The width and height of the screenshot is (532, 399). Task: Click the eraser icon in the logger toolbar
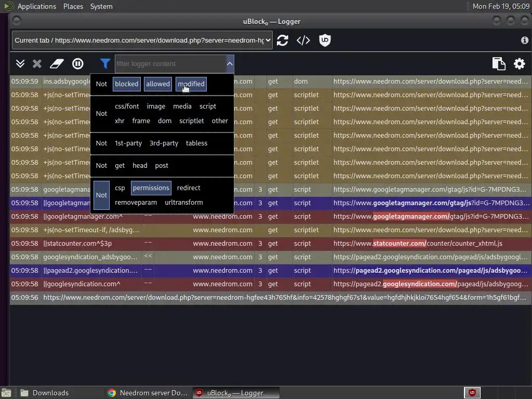(57, 64)
